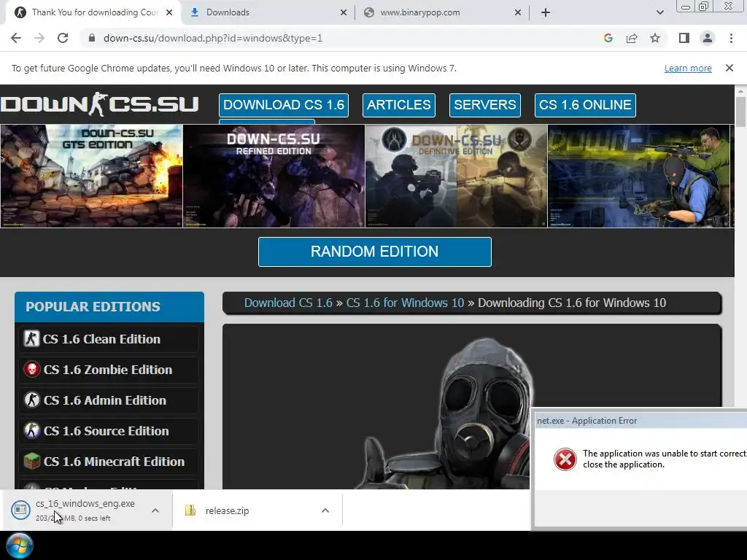Open CS 1.6 Zombie Edition link
This screenshot has width=747, height=560.
[x=109, y=370]
